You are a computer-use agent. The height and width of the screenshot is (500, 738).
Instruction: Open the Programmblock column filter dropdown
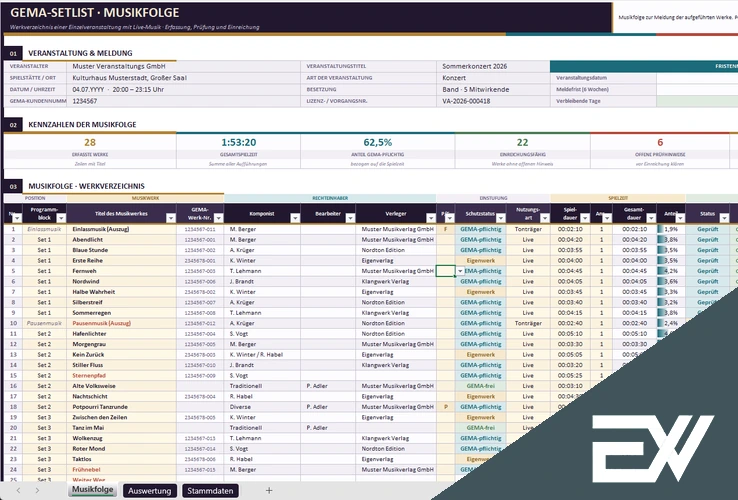61,218
